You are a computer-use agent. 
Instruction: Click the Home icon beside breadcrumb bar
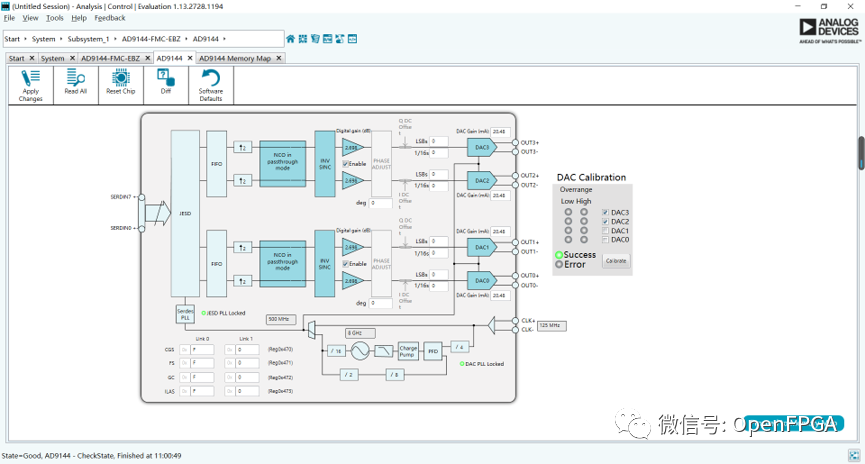(291, 39)
